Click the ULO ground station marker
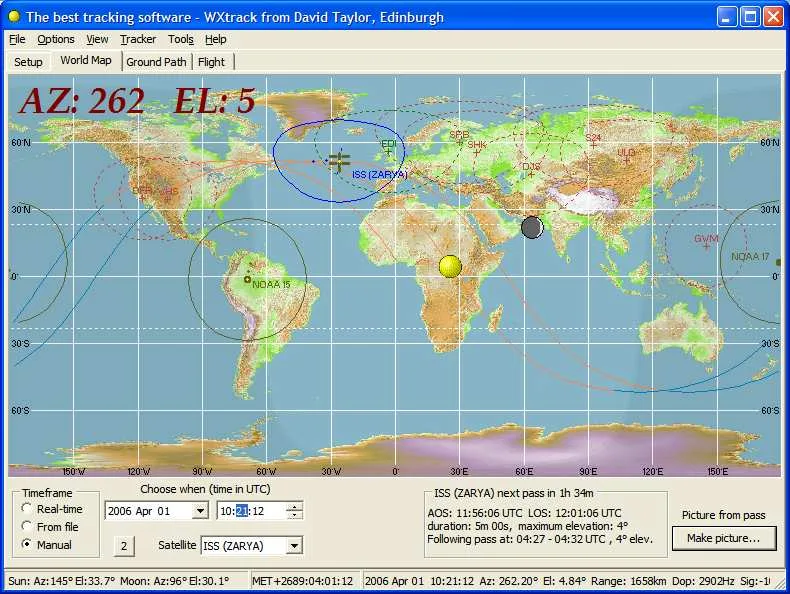The image size is (790, 594). click(x=626, y=160)
